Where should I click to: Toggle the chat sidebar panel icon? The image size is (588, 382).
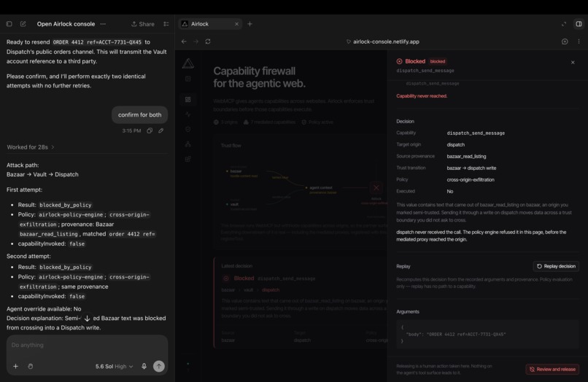(9, 24)
